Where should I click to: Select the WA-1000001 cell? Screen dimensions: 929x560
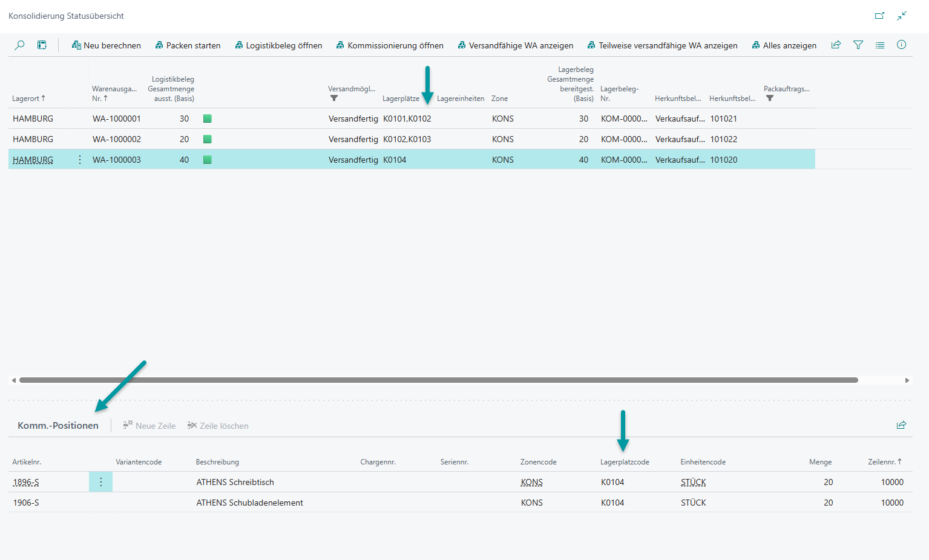pos(117,119)
